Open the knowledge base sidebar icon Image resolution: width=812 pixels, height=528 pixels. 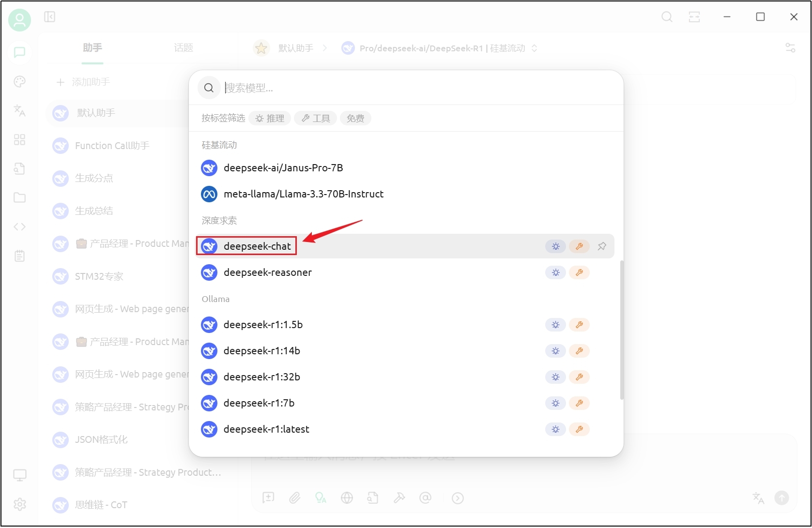tap(19, 169)
